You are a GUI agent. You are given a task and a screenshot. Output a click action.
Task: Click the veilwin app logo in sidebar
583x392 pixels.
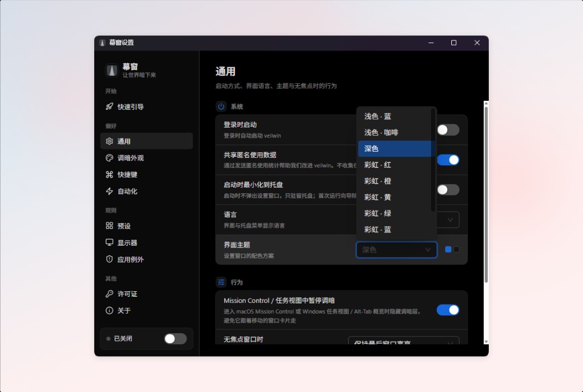coord(112,70)
